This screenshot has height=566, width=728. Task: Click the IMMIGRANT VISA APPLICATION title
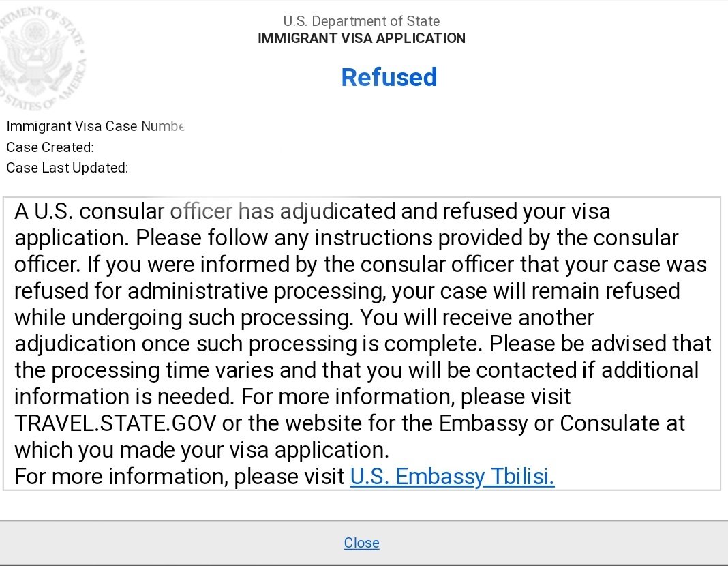[x=361, y=38]
